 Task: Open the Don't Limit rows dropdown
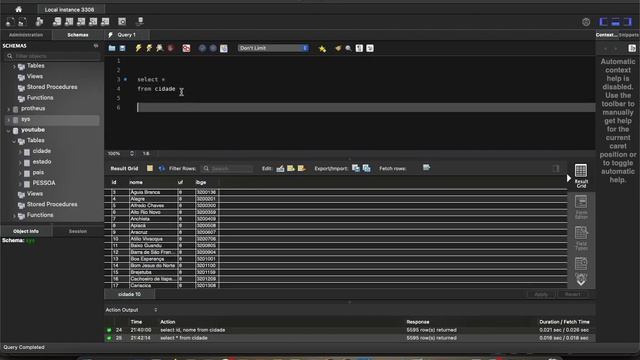pyautogui.click(x=273, y=48)
